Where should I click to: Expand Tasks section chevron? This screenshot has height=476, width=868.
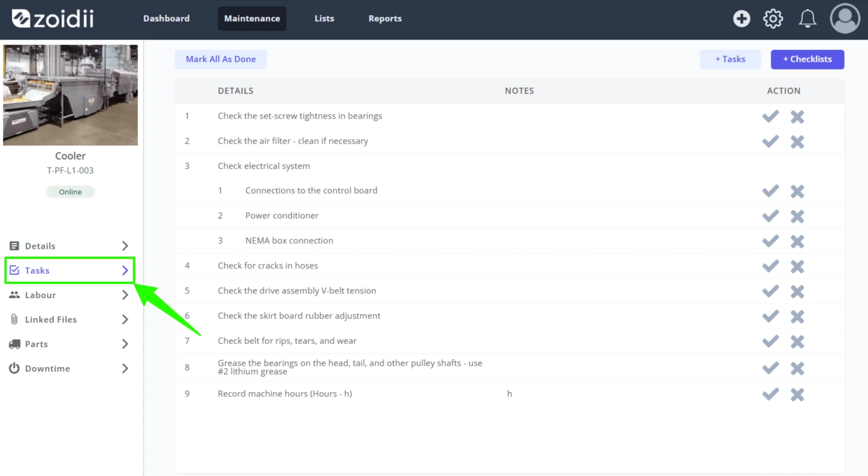click(125, 271)
